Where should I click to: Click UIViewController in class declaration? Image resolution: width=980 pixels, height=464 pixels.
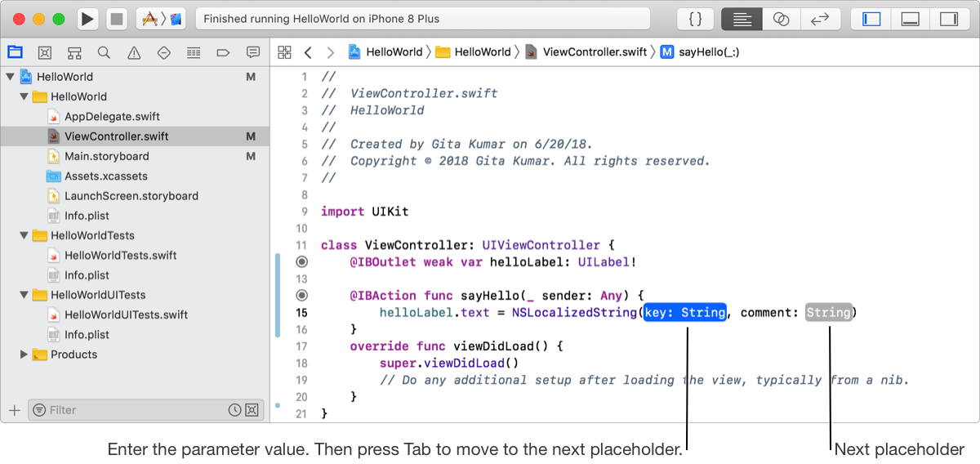click(x=541, y=245)
